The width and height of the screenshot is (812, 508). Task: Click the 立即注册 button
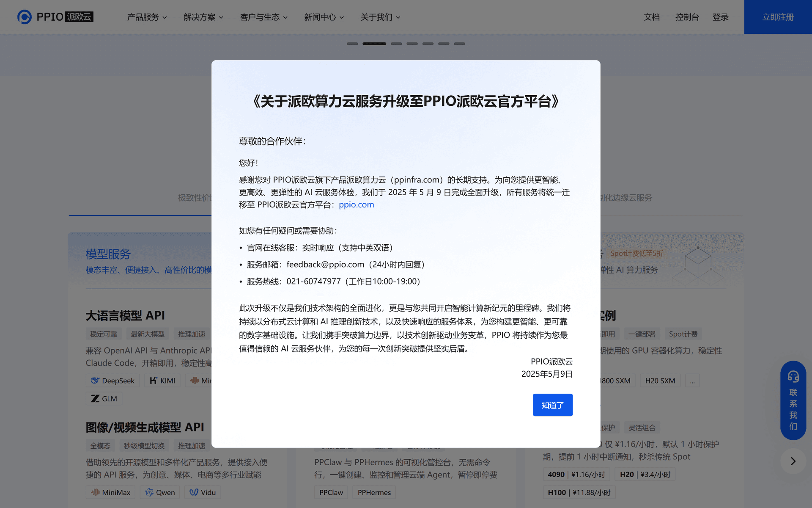[778, 17]
